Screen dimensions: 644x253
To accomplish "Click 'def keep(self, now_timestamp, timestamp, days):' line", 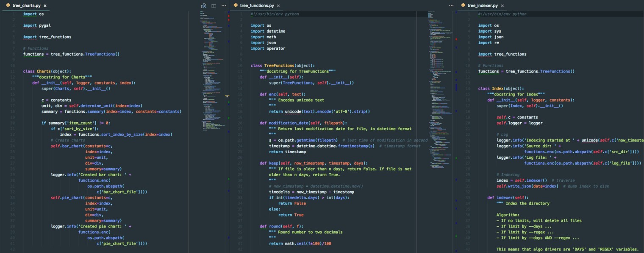I will [314, 163].
